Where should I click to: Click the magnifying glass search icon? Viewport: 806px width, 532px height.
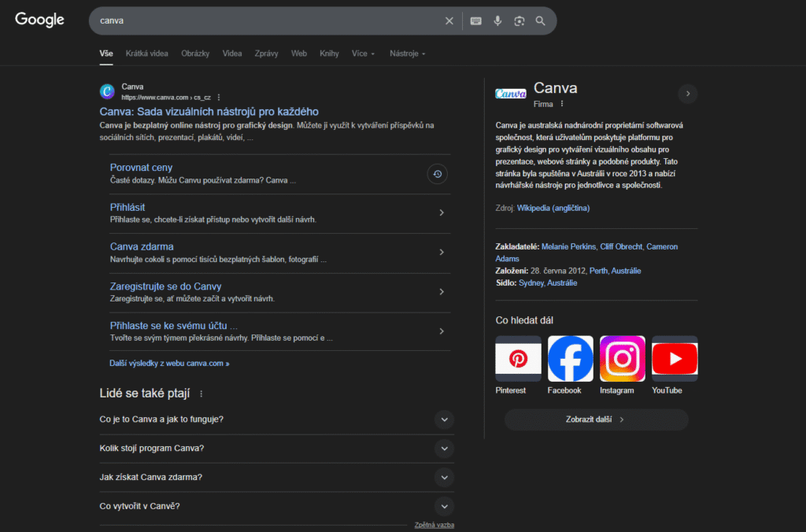541,21
